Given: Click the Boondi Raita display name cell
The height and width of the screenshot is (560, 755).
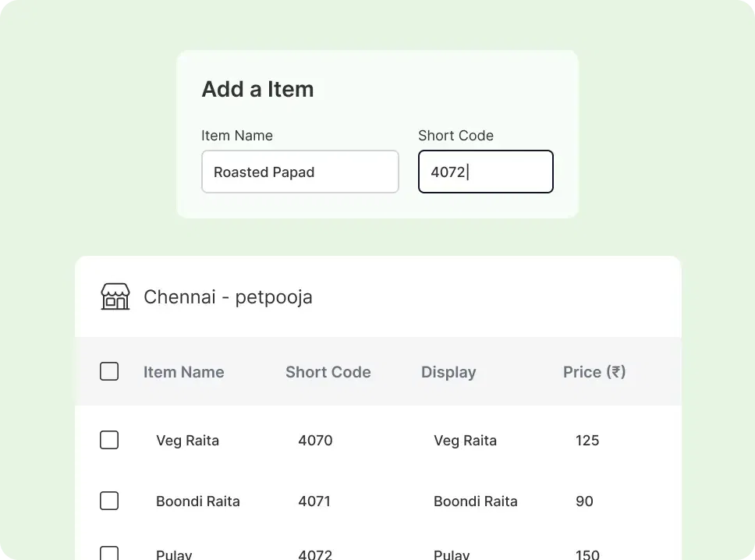Looking at the screenshot, I should tap(475, 501).
